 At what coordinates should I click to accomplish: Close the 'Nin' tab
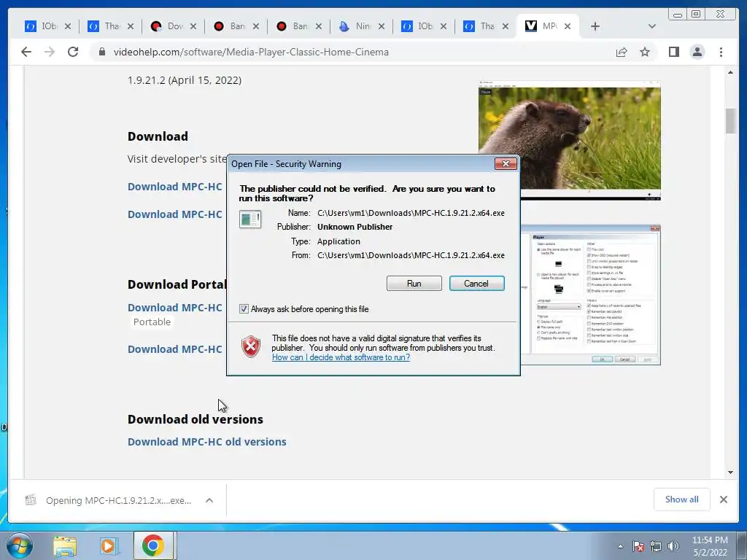tap(381, 26)
